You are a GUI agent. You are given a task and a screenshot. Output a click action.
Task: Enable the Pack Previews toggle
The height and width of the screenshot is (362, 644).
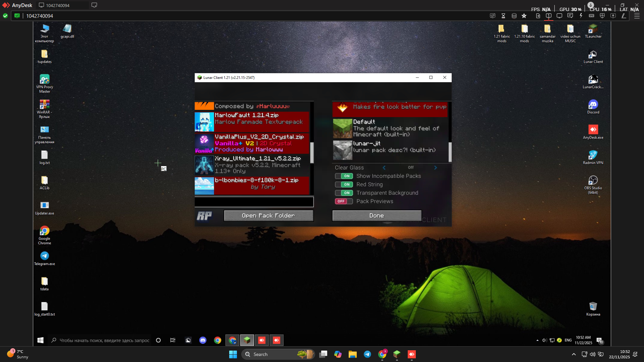click(x=344, y=201)
